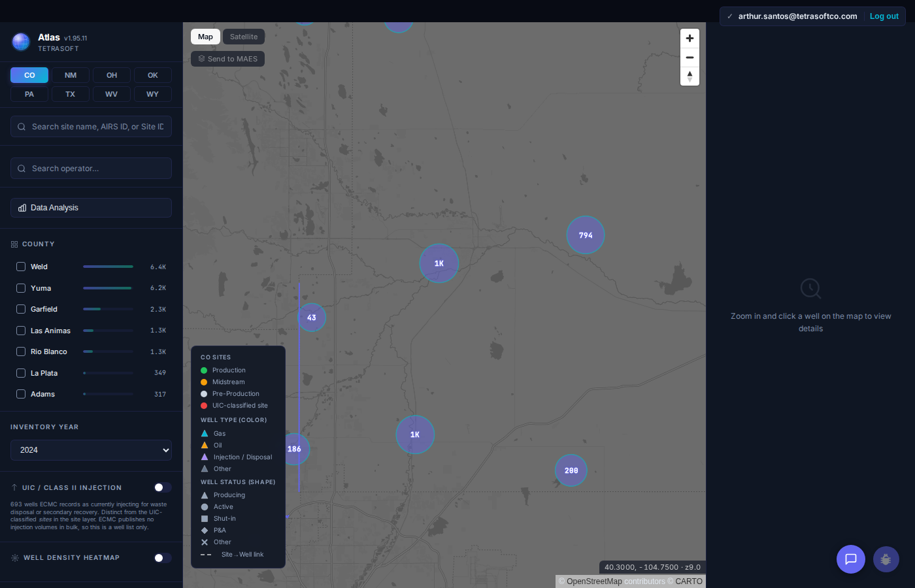
Task: Click the Site → Well link legend entry
Action: pos(232,555)
